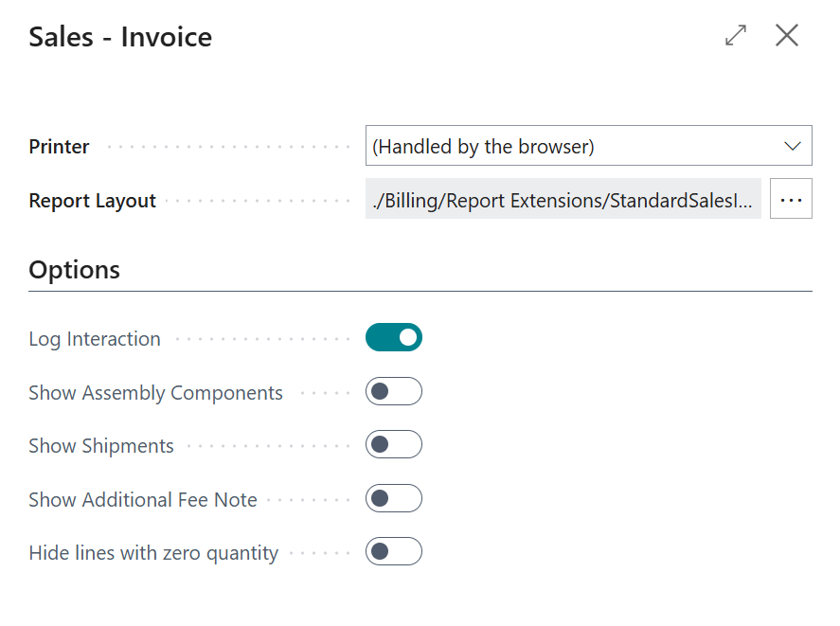Enable the Show Assembly Components toggle
Viewport: 840px width, 626px height.
[394, 391]
